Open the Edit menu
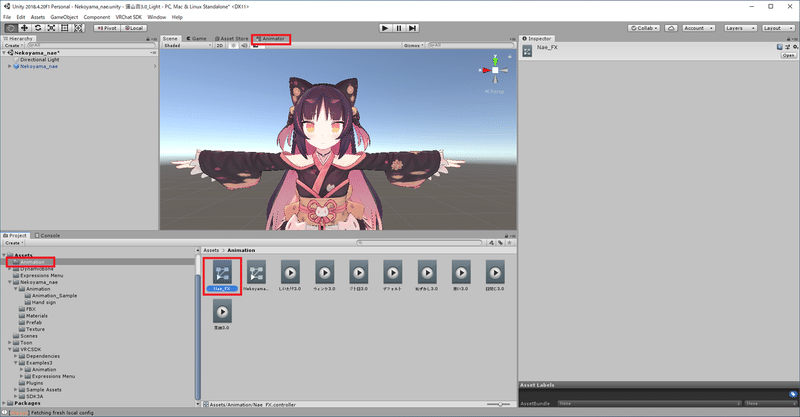Image resolution: width=800 pixels, height=417 pixels. click(21, 17)
